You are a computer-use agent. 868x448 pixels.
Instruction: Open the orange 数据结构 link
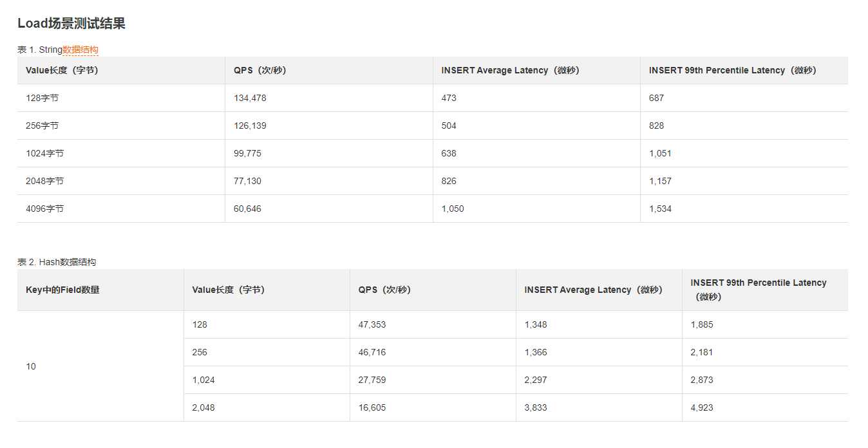[x=80, y=50]
